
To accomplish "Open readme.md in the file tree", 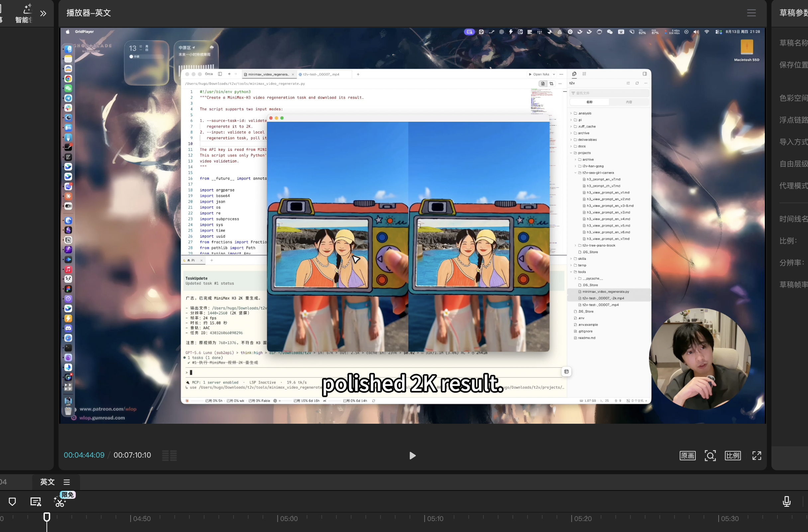I will coord(587,338).
